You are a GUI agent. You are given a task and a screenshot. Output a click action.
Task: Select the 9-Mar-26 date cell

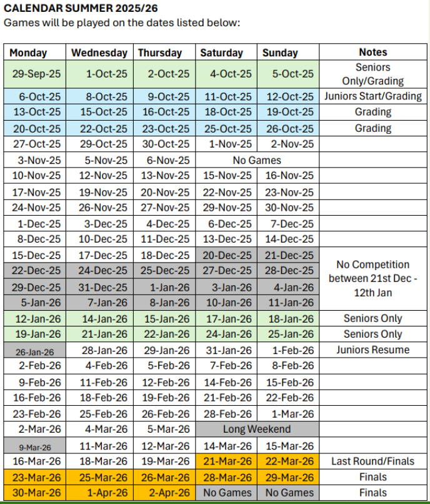tap(35, 446)
